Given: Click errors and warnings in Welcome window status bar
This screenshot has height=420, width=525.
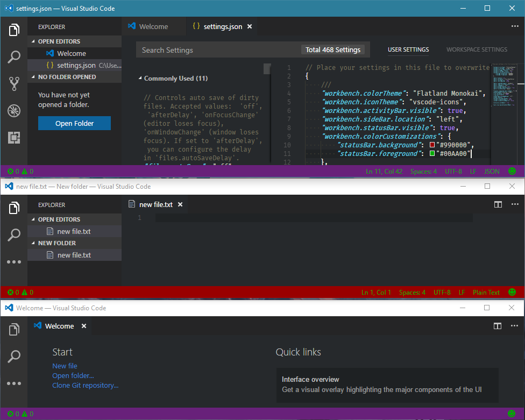Looking at the screenshot, I should click(20, 414).
